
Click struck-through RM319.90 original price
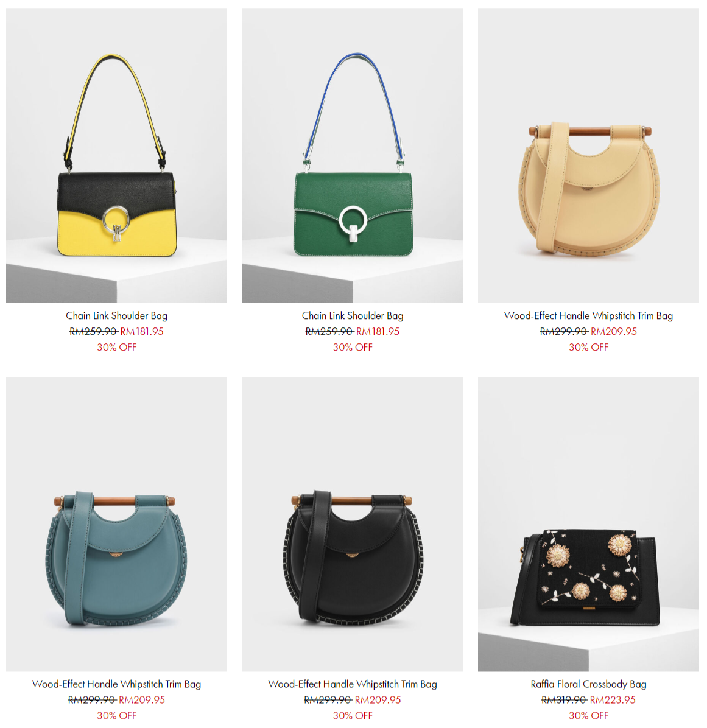pos(565,699)
